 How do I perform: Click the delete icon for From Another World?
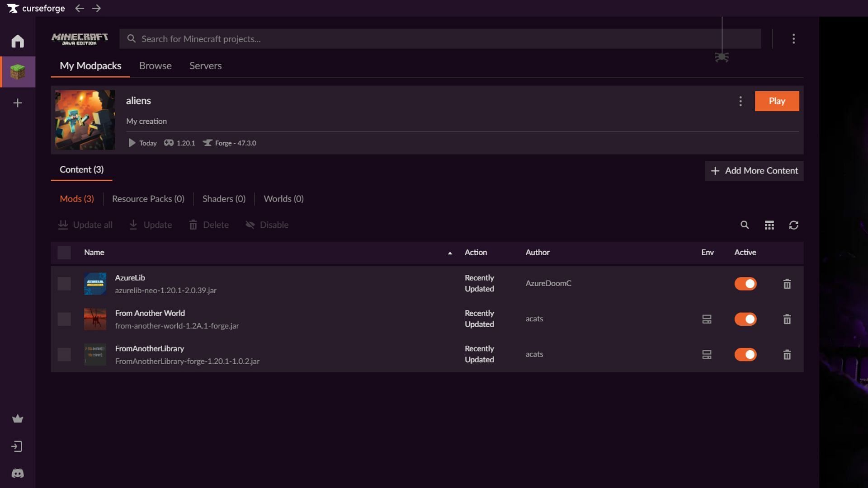[x=788, y=319]
